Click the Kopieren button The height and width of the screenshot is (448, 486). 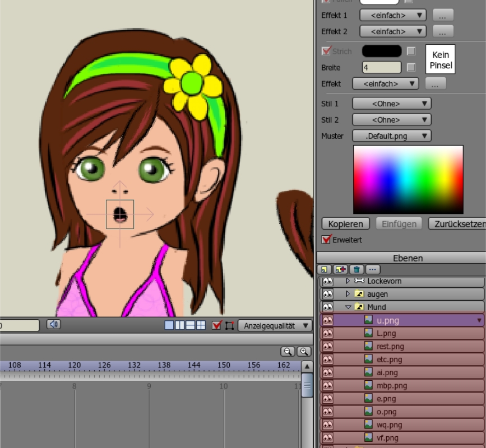click(x=346, y=223)
